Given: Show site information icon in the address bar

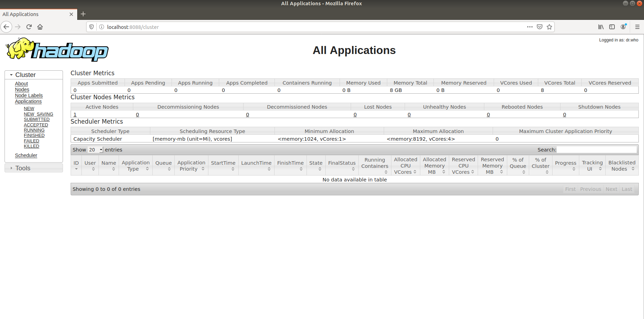Looking at the screenshot, I should (x=102, y=27).
